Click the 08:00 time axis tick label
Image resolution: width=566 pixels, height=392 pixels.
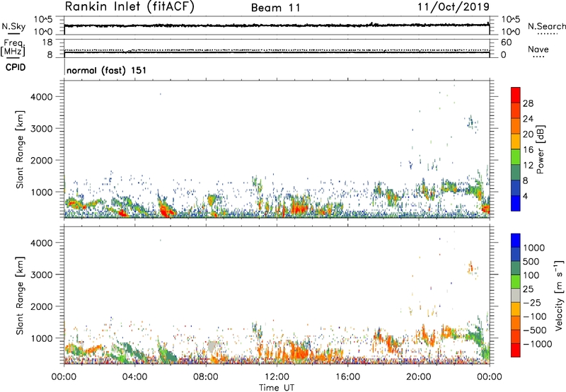click(206, 377)
